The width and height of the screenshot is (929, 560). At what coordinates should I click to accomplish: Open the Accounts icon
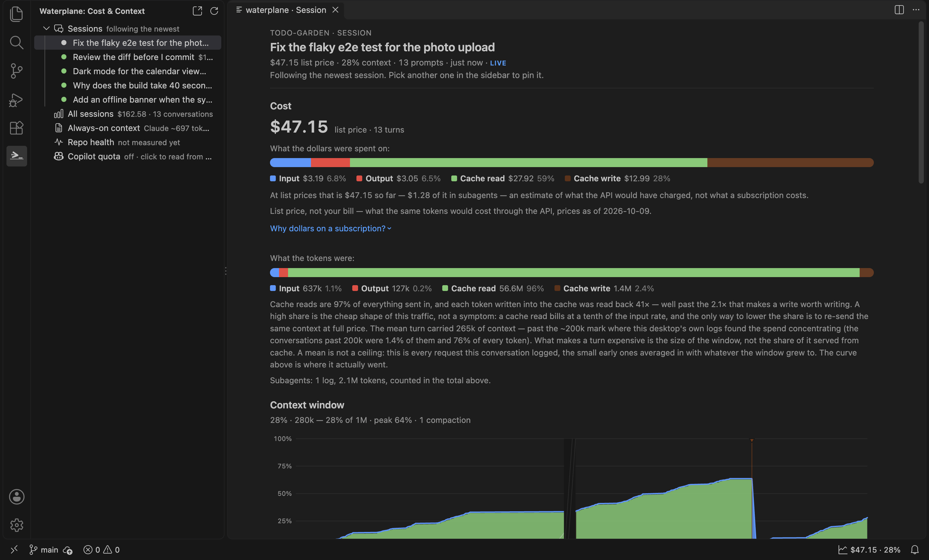(x=16, y=497)
